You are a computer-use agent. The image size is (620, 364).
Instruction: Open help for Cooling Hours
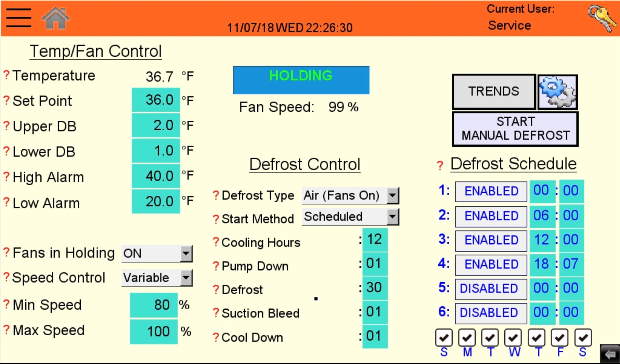[x=216, y=242]
